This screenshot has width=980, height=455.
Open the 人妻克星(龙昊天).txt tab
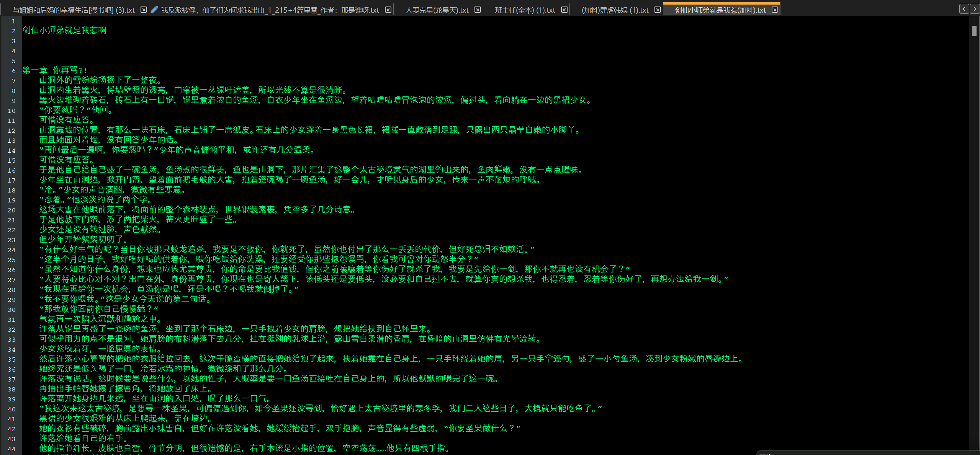coord(437,10)
